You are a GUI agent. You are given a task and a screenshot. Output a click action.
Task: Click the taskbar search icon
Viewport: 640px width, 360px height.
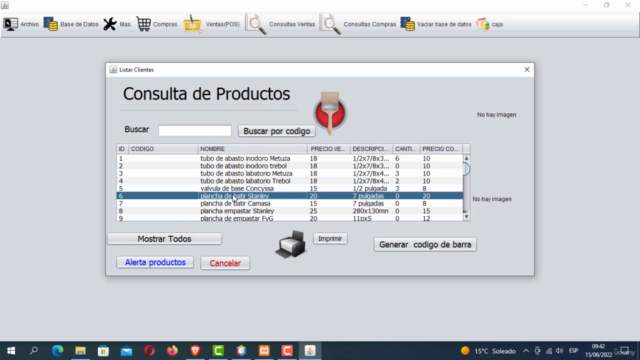click(x=34, y=351)
